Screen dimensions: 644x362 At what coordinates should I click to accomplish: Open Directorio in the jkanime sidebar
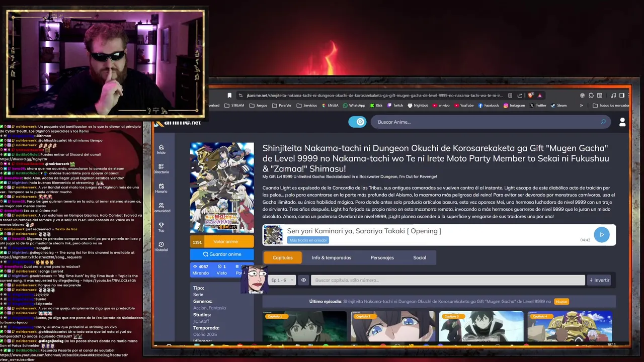[161, 169]
